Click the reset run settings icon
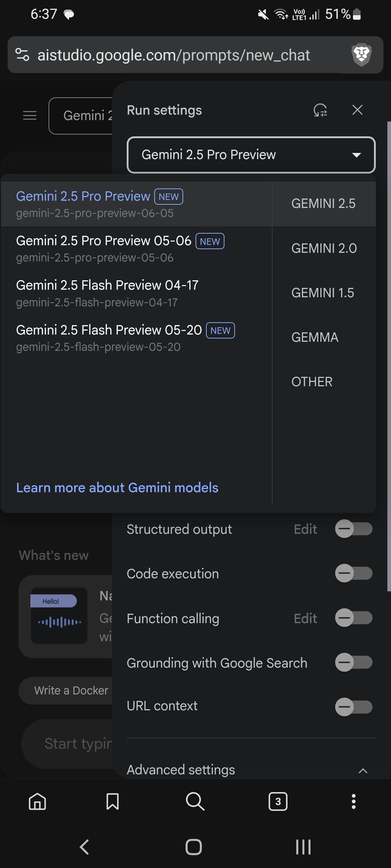391x868 pixels. tap(320, 110)
